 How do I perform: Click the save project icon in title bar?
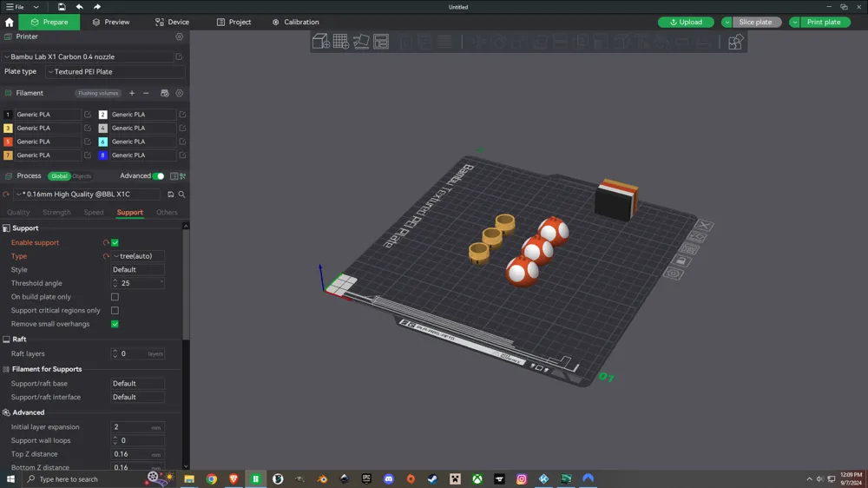click(x=62, y=7)
